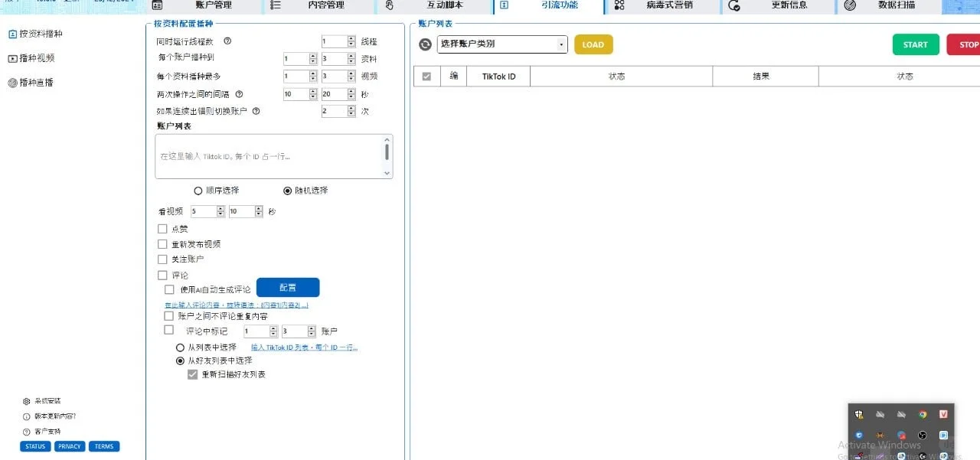Screen dimensions: 980x460
Task: Click the yellow LOAD button
Action: tap(593, 44)
